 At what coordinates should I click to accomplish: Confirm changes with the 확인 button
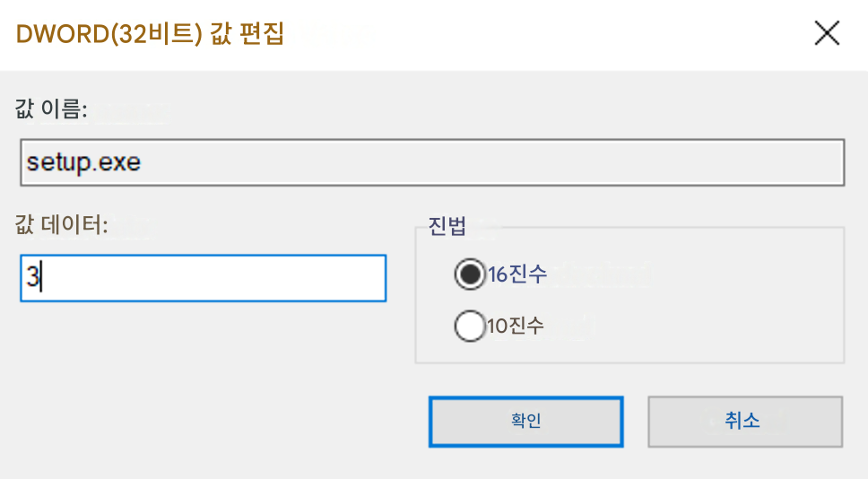525,422
